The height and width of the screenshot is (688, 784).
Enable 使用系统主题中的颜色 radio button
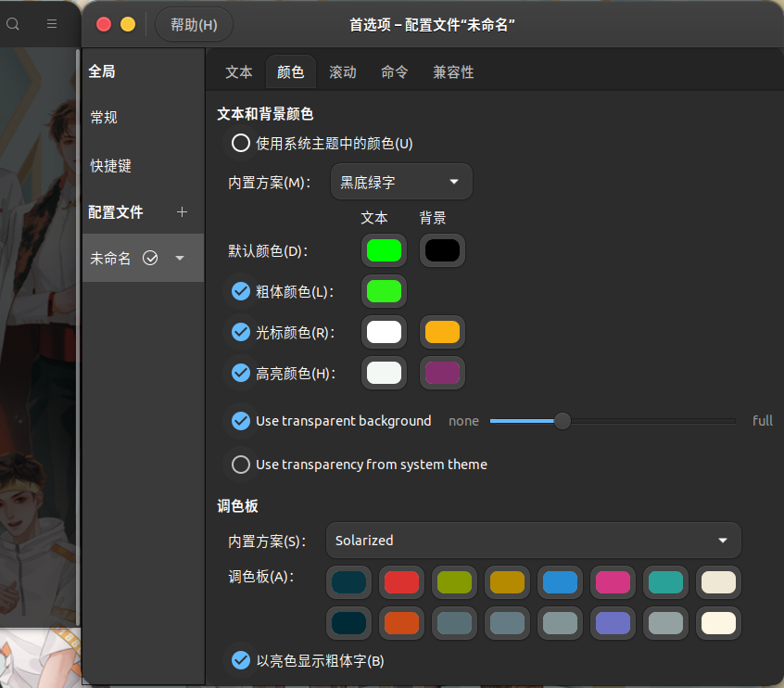[x=240, y=143]
